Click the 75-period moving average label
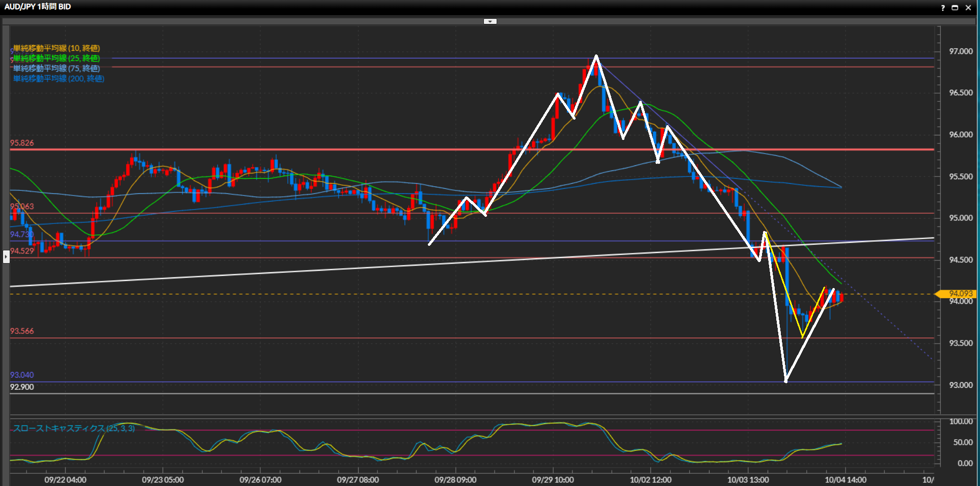 coord(56,68)
